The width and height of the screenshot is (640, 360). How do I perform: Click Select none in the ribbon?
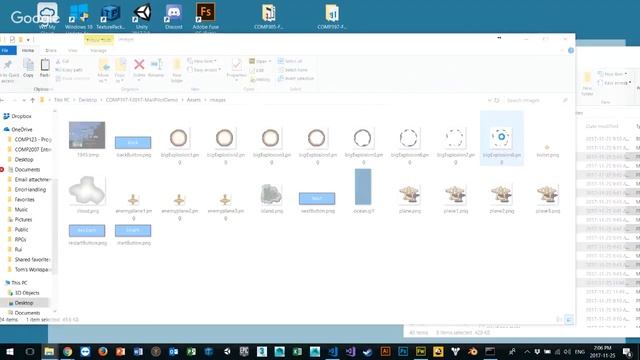[293, 70]
